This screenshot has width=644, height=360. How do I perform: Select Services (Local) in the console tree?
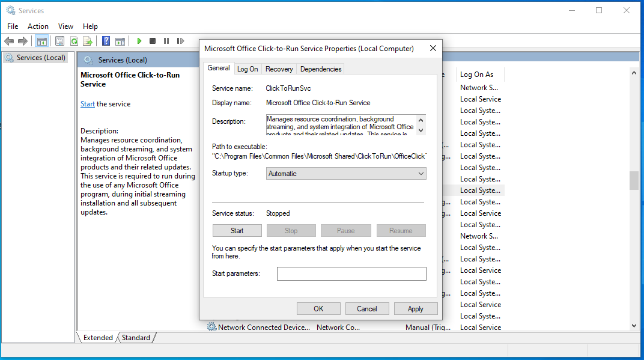(41, 58)
